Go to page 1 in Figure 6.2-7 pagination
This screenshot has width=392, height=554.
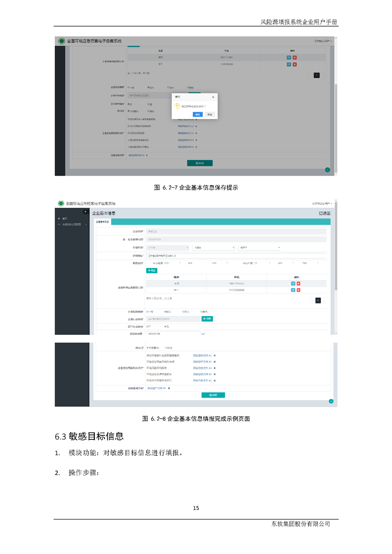click(x=317, y=75)
